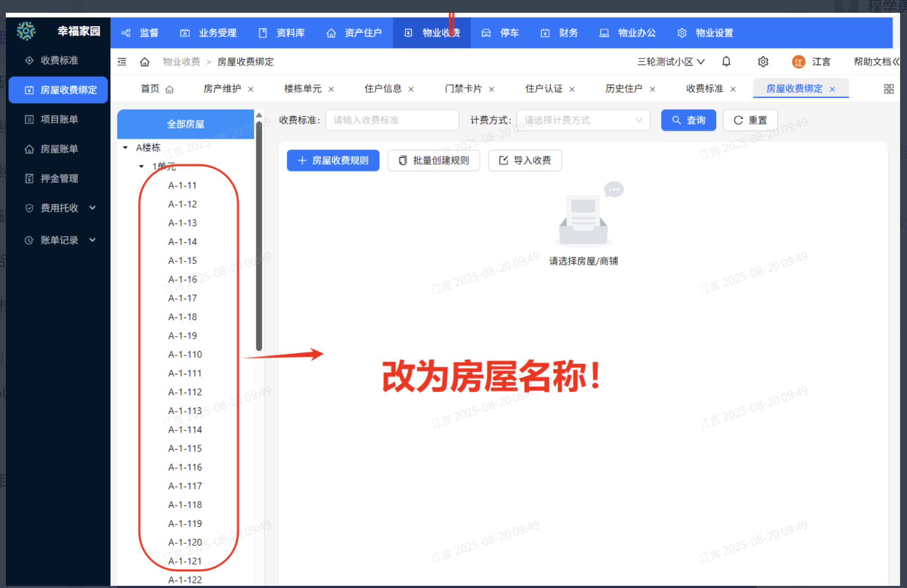Image resolution: width=907 pixels, height=588 pixels.
Task: Toggle the sidebar collapse hamburger icon
Action: [122, 62]
